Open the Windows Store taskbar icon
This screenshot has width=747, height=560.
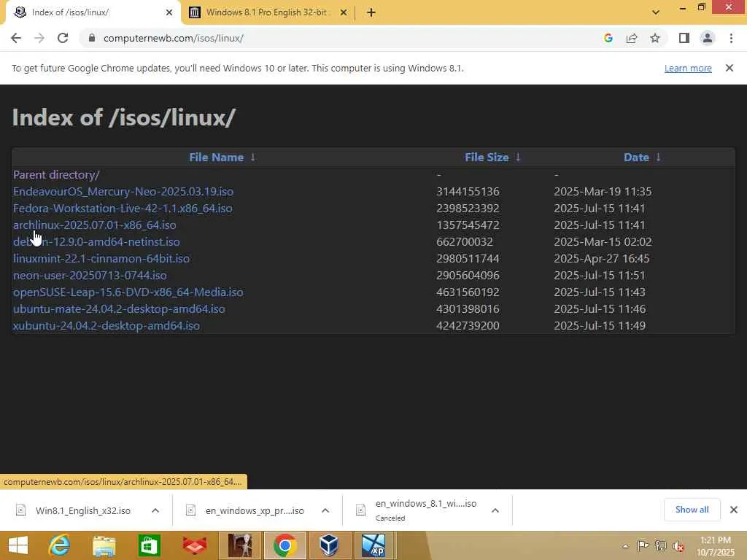click(x=149, y=545)
